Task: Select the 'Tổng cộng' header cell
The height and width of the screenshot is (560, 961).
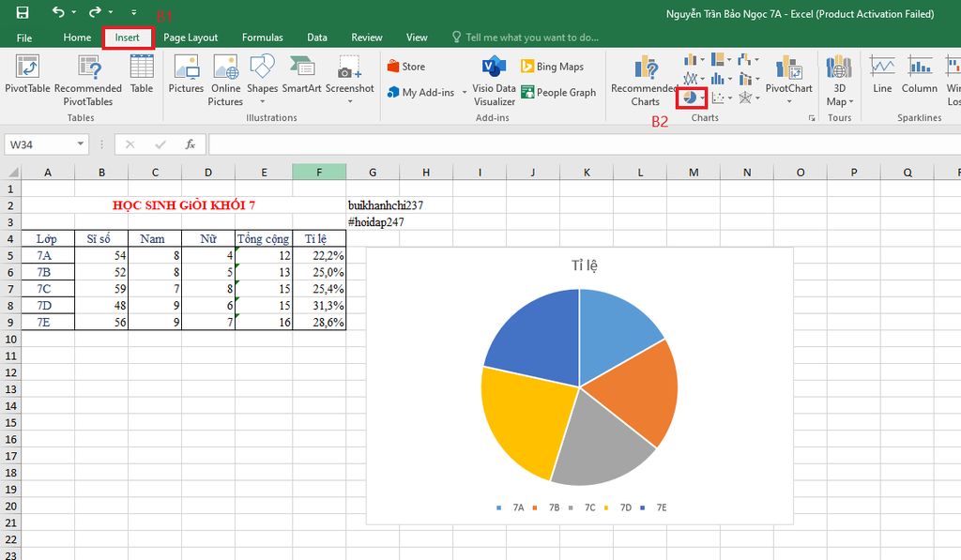Action: coord(264,238)
